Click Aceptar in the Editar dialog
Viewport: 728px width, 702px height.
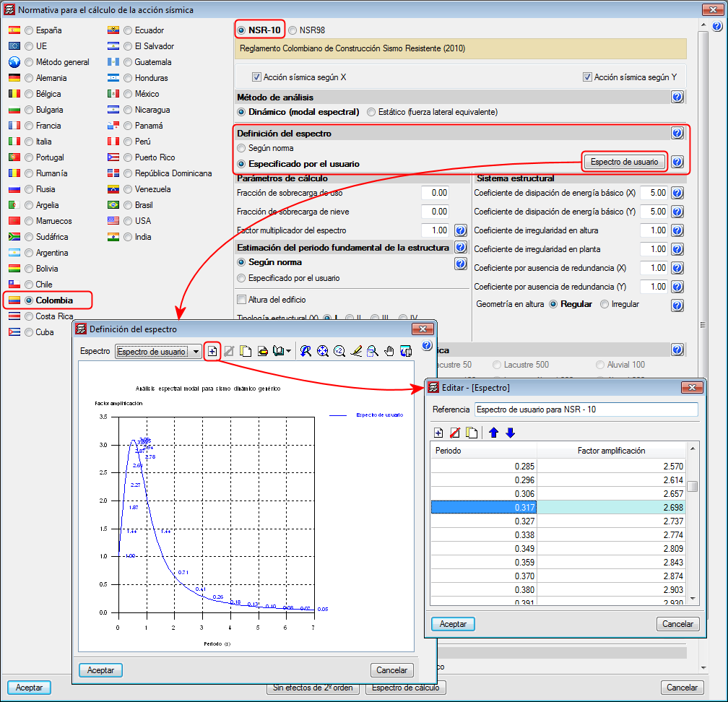click(453, 624)
